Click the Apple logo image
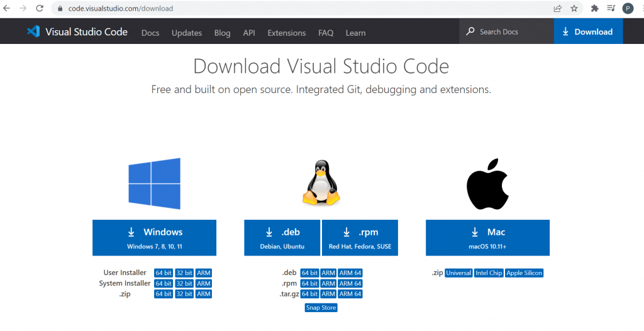Screen dimensions: 644x331 click(x=487, y=184)
